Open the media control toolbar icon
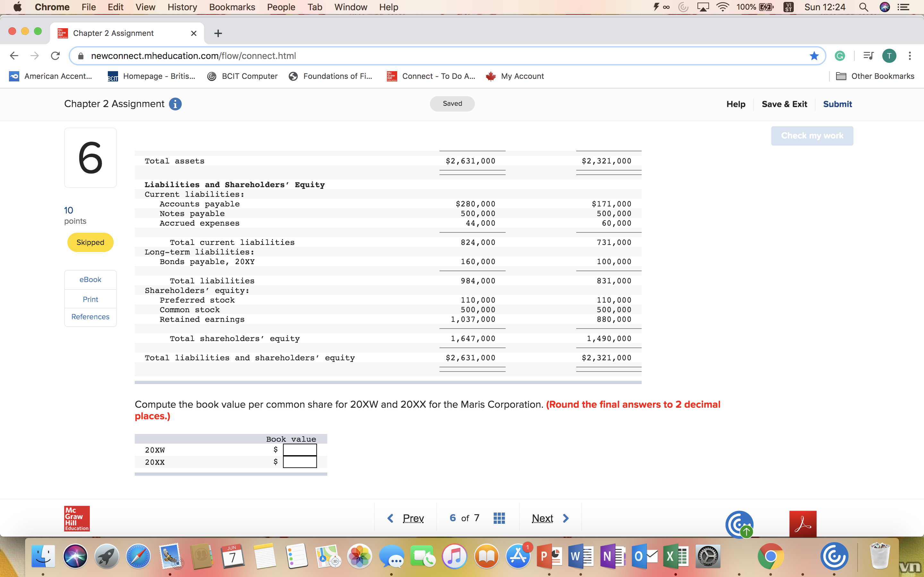Image resolution: width=924 pixels, height=577 pixels. [868, 56]
